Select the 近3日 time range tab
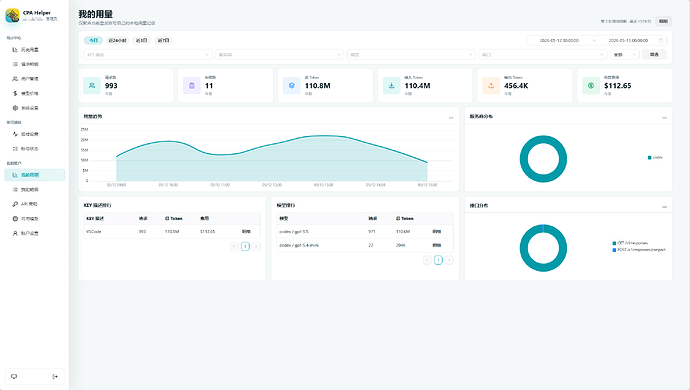The height and width of the screenshot is (390, 690). click(141, 40)
